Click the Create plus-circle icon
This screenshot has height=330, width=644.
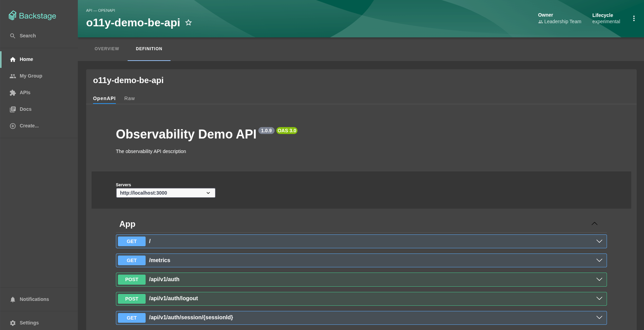point(13,126)
